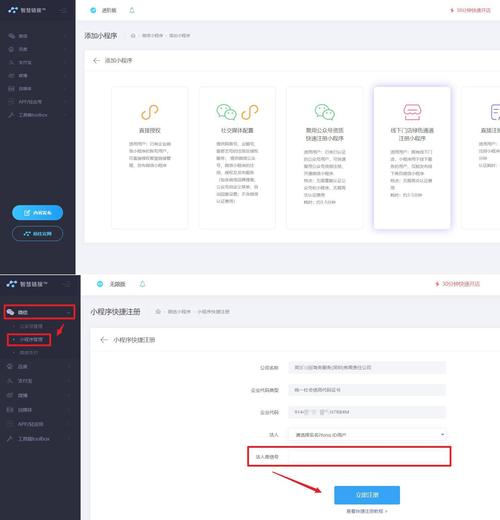Viewport: 500px width, 520px height.
Task: Click the logo icon at top of upper sidebar
Action: 13,10
